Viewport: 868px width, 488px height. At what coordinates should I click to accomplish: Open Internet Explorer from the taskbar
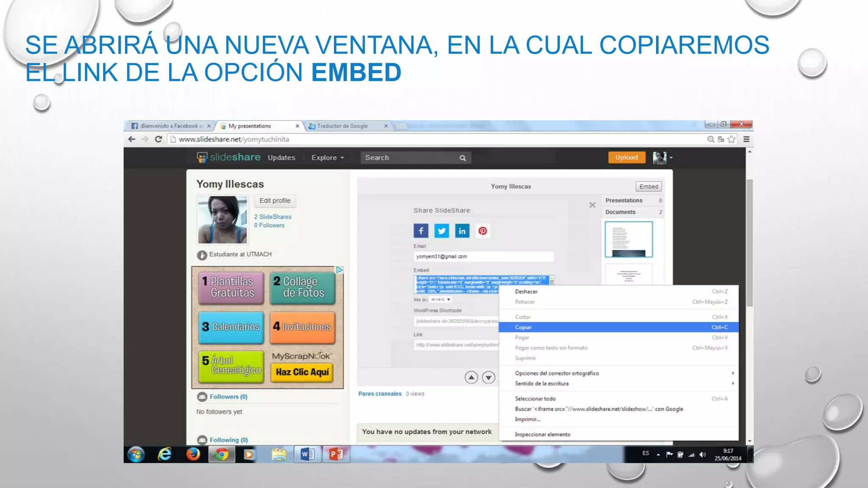(164, 455)
